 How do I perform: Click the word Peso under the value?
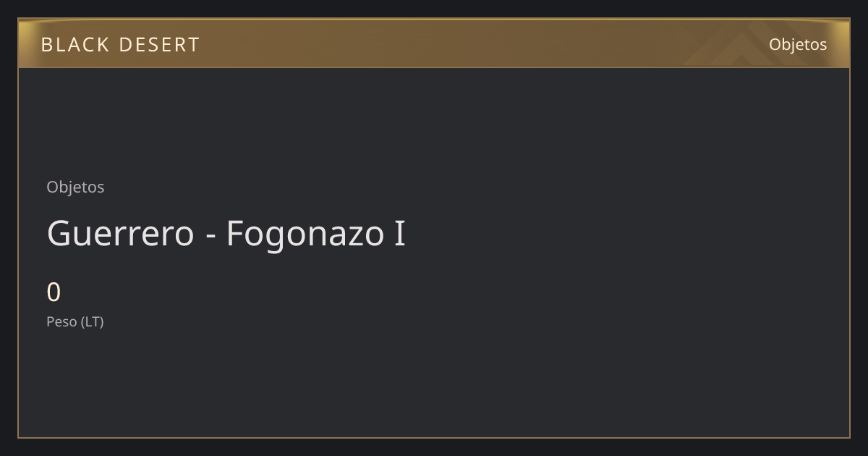61,321
